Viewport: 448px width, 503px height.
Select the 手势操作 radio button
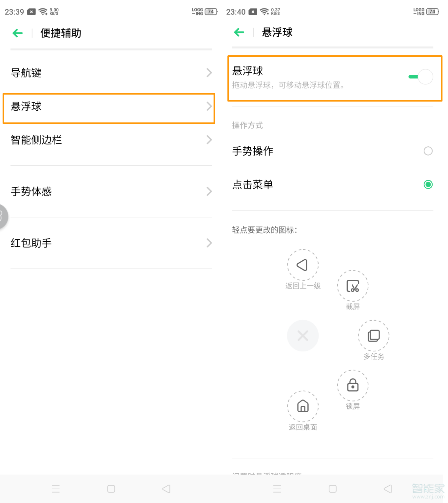[x=428, y=151]
